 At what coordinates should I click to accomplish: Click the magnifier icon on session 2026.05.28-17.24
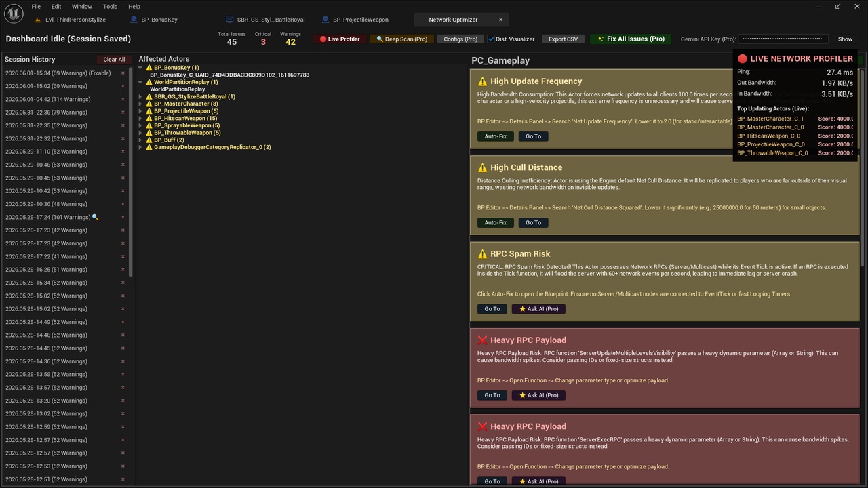[95, 217]
